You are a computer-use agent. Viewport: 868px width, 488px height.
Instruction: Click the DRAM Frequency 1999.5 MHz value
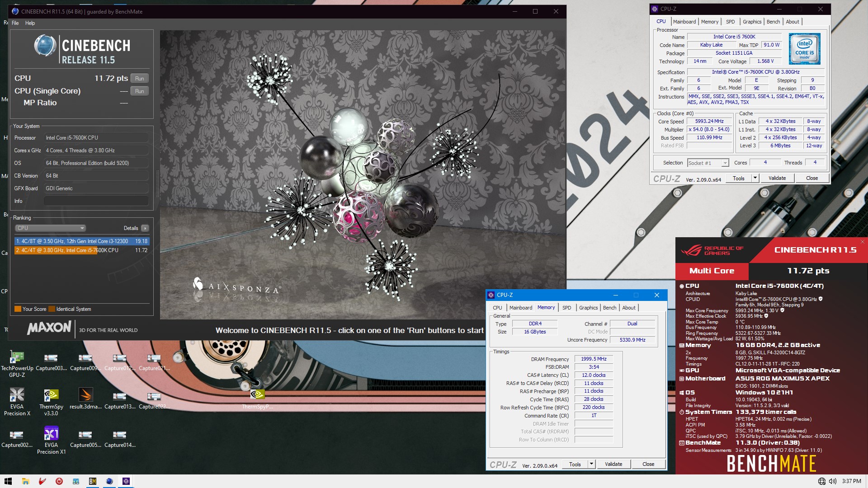[x=594, y=359]
